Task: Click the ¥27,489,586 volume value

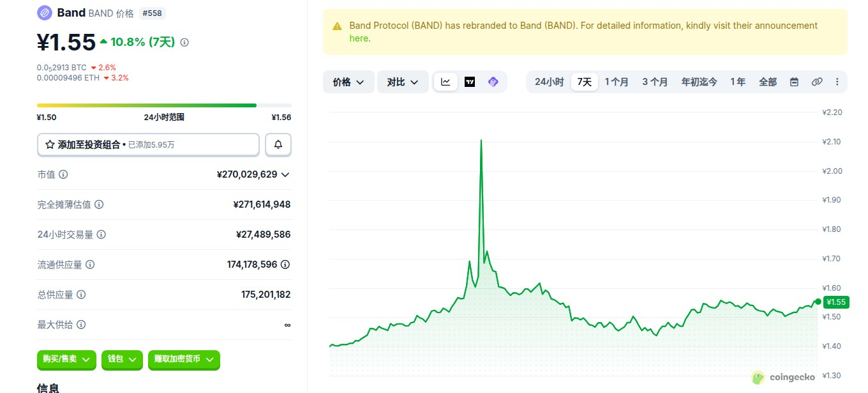Action: [x=263, y=235]
